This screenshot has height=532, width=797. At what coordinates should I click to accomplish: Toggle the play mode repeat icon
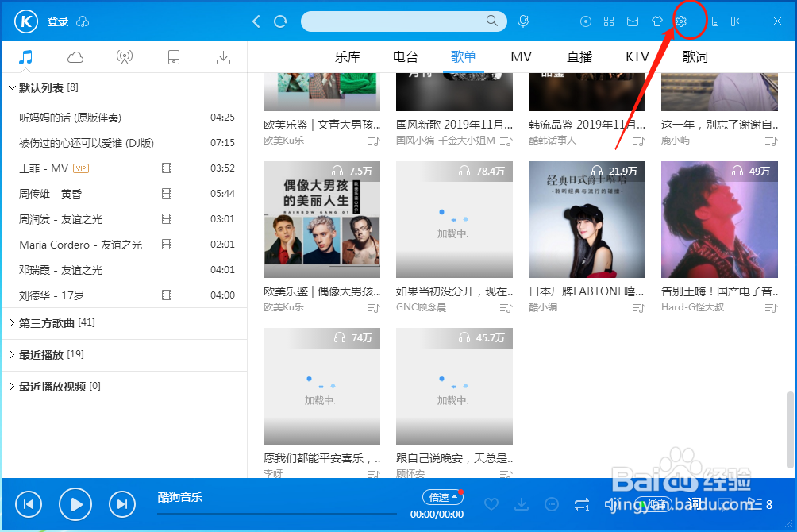(580, 503)
